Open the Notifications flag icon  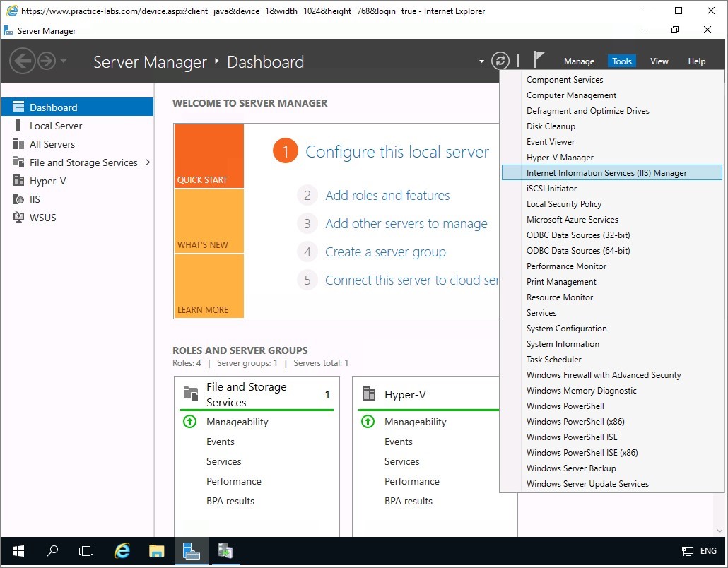[539, 60]
